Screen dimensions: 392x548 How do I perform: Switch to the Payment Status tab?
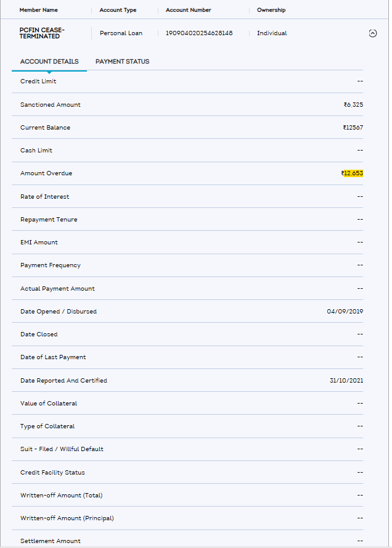coord(122,62)
